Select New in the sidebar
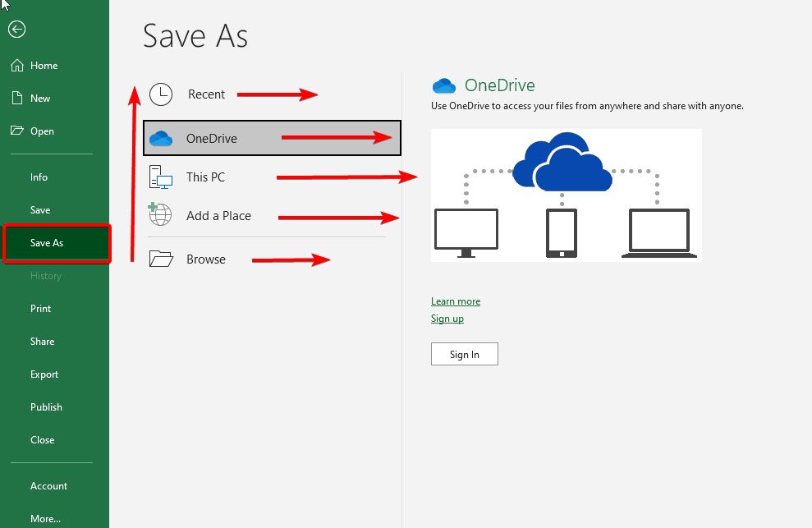Screen dimensions: 812x528 [x=54, y=98]
